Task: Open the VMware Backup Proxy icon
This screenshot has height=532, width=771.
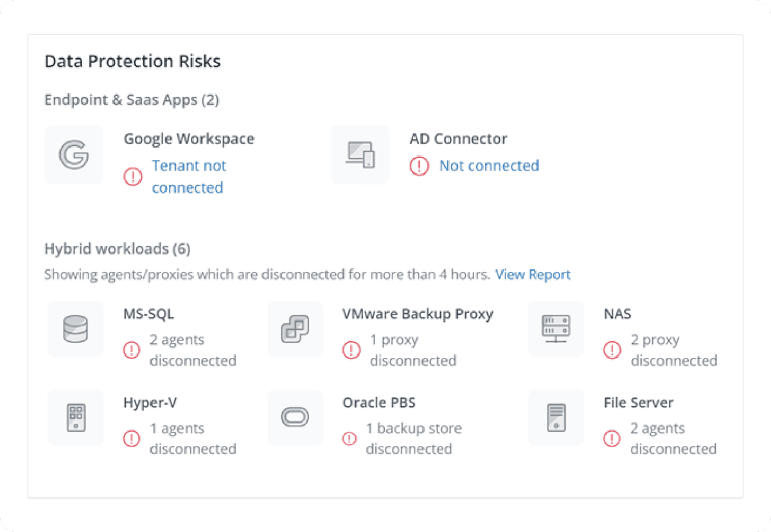Action: [295, 329]
